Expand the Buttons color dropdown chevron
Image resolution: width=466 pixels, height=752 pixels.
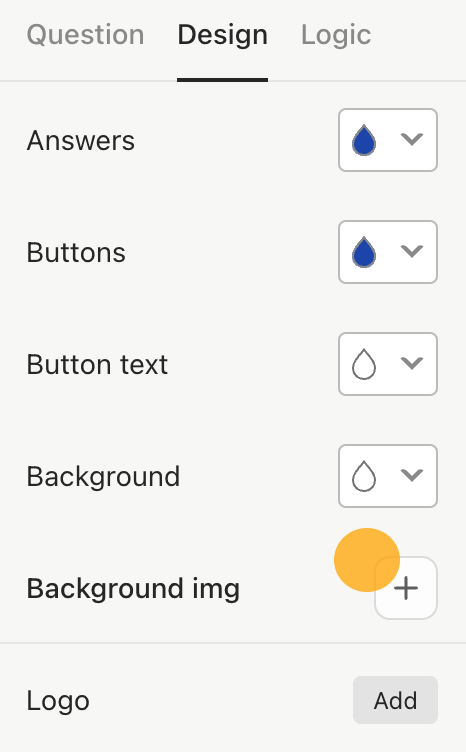(x=412, y=251)
